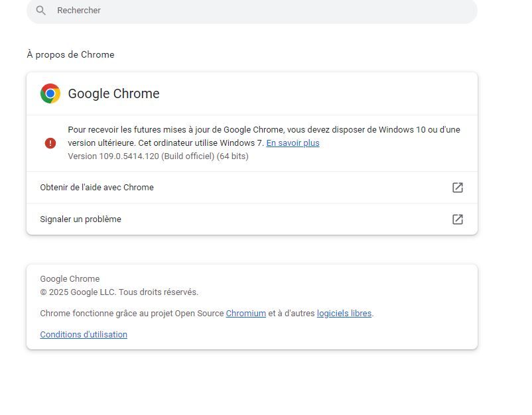Click the "Google Chrome" card title
532x415 pixels.
[113, 93]
